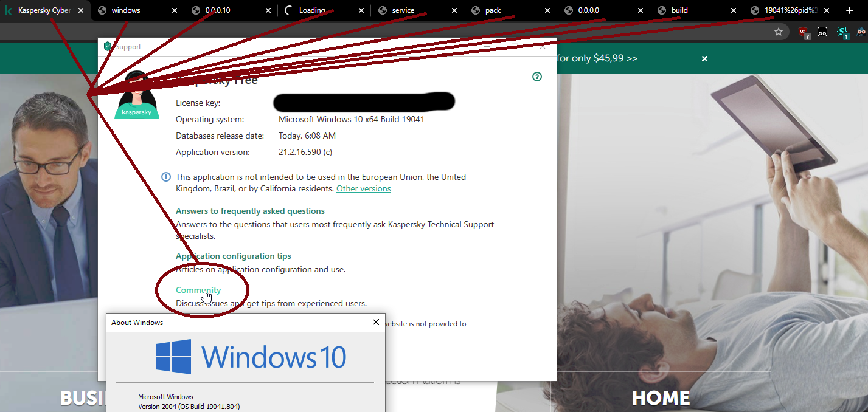Close the Kaspersky Cyber tab

pos(81,10)
